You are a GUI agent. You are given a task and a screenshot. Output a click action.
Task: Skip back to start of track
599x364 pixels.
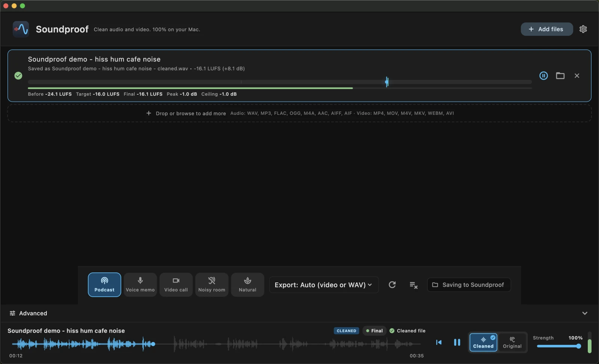(439, 342)
